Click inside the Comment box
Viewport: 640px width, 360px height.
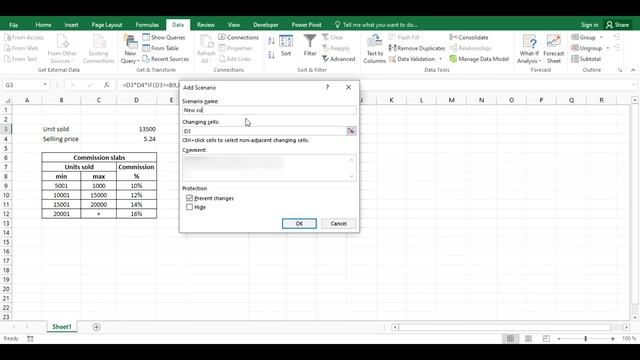click(x=269, y=167)
